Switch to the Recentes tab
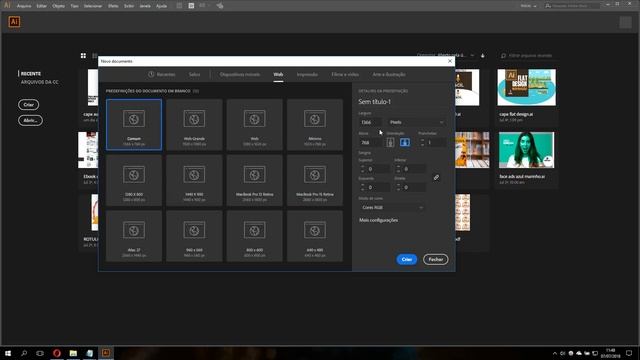Screen dimensions: 640x360 (162, 74)
